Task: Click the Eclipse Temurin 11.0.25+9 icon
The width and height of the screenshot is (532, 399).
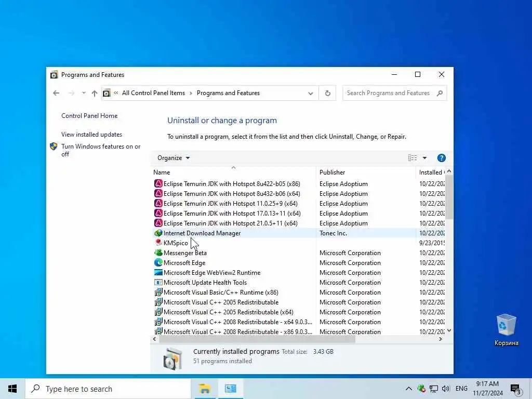Action: click(x=158, y=203)
